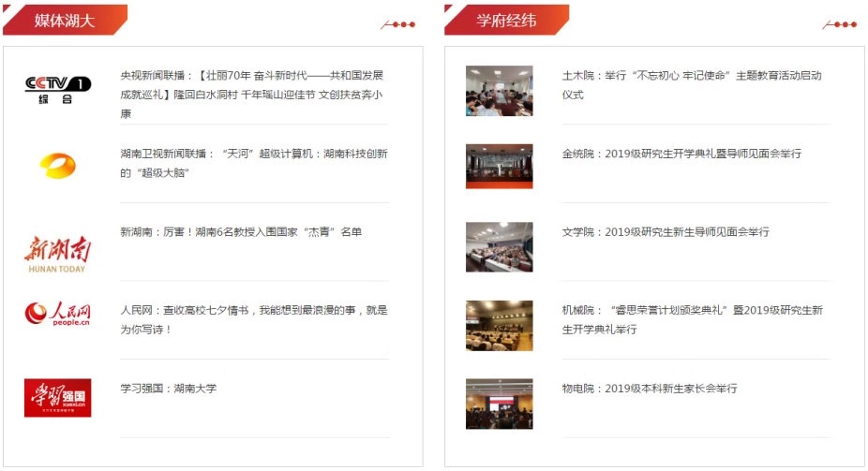Open the more icon beside 媒体湖大
Screen dimensions: 868x471
pos(397,24)
